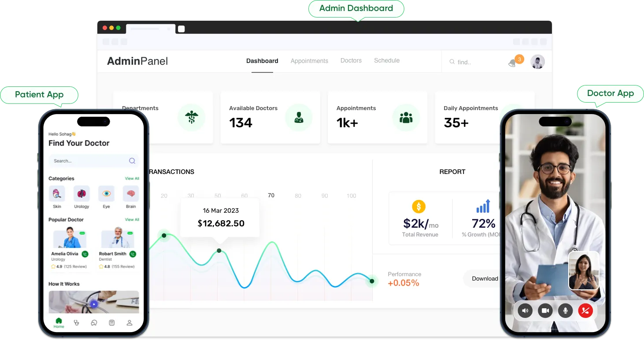Expand View All next to Categories
This screenshot has height=340, width=644.
132,178
